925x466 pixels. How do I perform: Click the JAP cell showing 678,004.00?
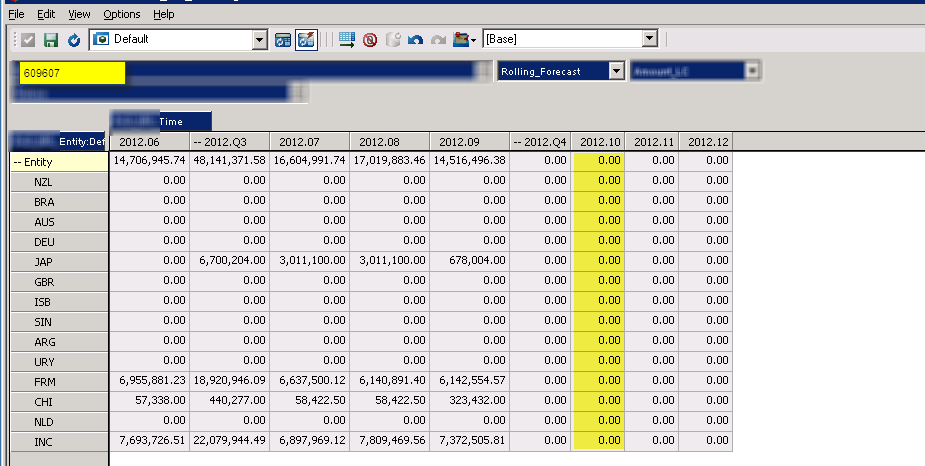[x=470, y=260]
